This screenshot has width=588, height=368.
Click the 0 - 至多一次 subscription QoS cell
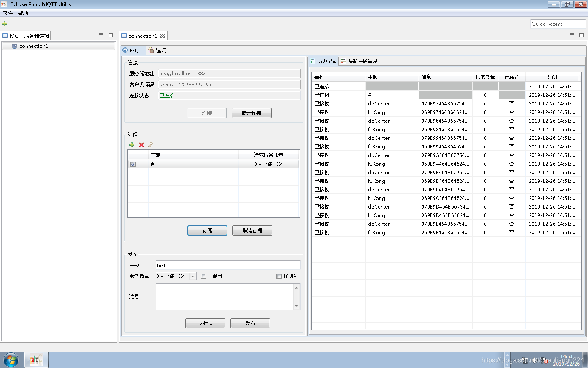point(268,164)
